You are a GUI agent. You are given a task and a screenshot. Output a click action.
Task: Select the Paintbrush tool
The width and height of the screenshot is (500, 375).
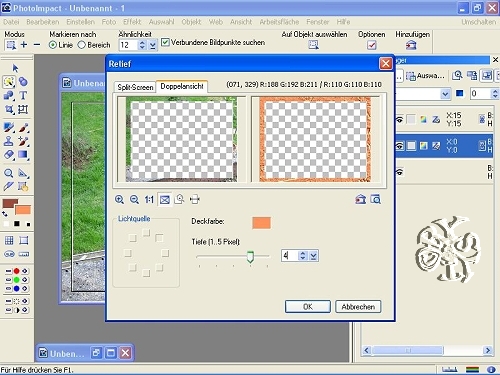tap(24, 128)
